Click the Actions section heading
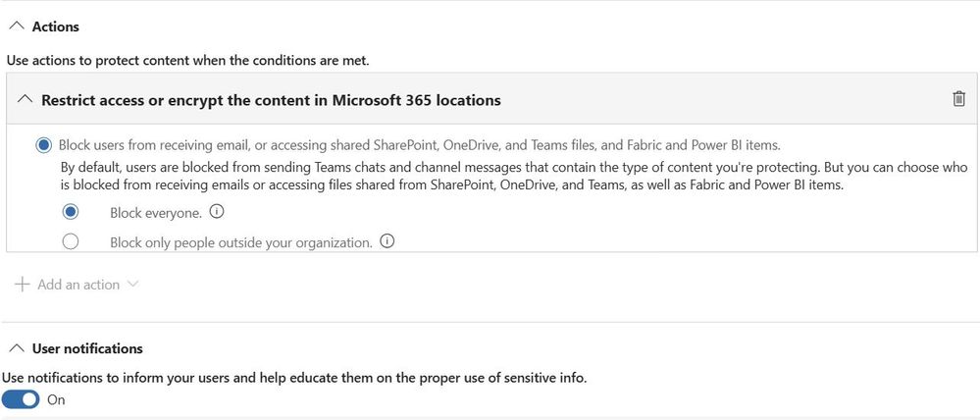This screenshot has height=420, width=980. coord(56,26)
